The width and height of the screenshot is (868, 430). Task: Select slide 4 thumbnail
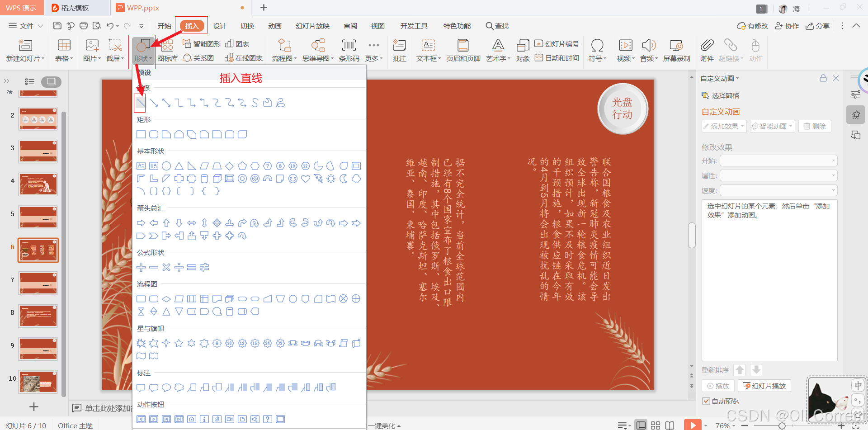(x=38, y=184)
